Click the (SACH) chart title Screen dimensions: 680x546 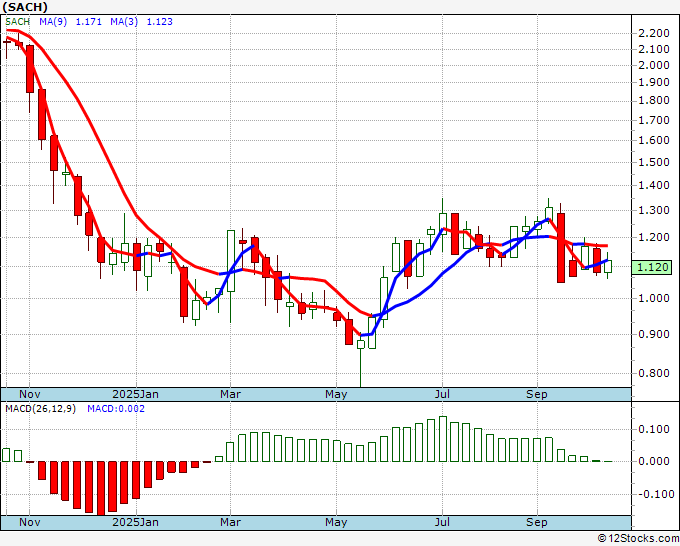click(25, 7)
